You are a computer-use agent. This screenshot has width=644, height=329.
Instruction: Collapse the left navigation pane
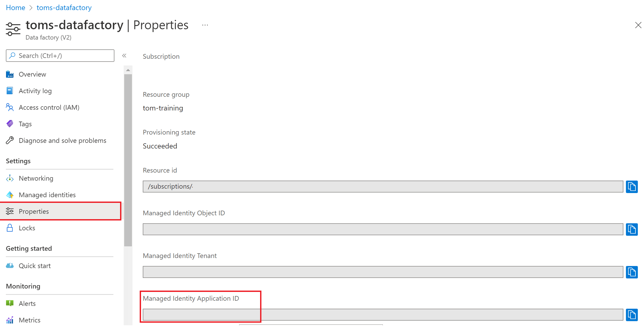click(124, 55)
